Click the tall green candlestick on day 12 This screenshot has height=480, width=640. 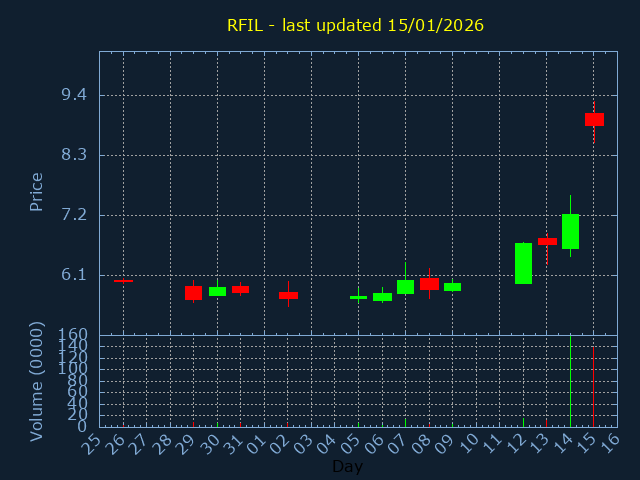point(523,263)
